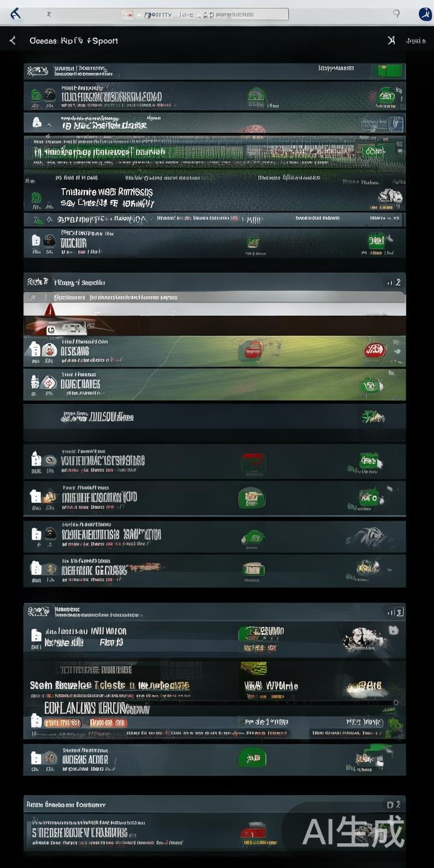Expand the second section showing count 2
The height and width of the screenshot is (868, 434).
(215, 281)
